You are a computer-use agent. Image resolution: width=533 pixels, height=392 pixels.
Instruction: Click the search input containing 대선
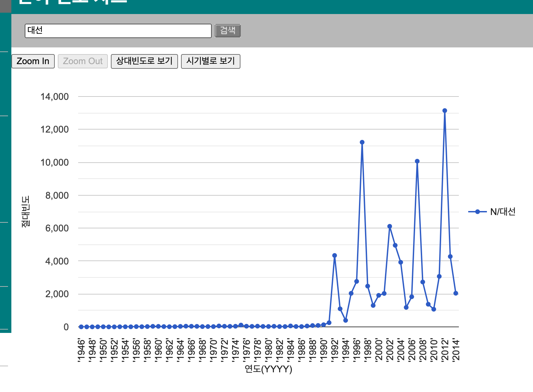tap(118, 31)
